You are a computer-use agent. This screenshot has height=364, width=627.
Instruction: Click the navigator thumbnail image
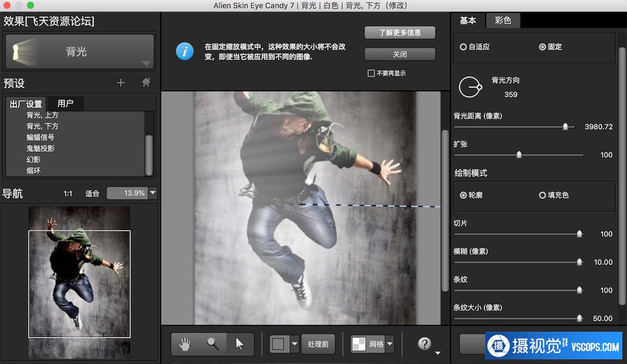79,282
